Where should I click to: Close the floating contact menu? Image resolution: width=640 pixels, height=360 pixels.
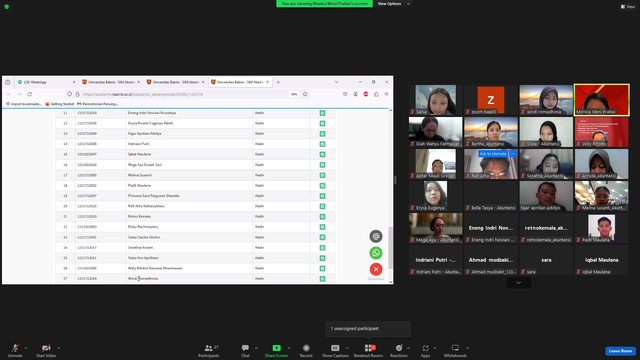coord(376,269)
